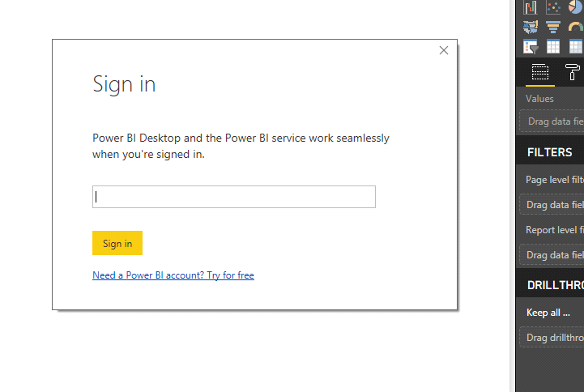Click the Sign in dialog heading

click(124, 83)
